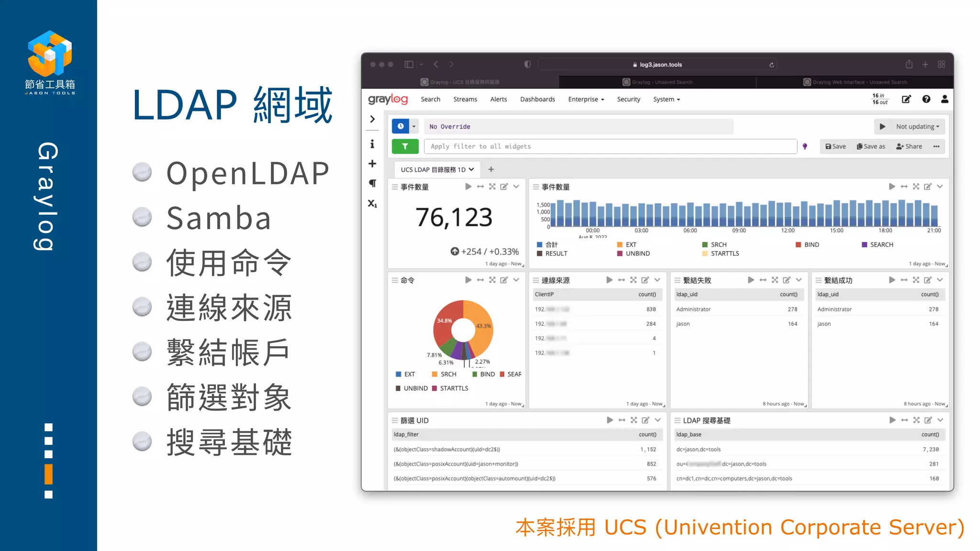Screen dimensions: 980x551
Task: Open the sidebar paragraph highlighting icon
Action: pyautogui.click(x=372, y=183)
